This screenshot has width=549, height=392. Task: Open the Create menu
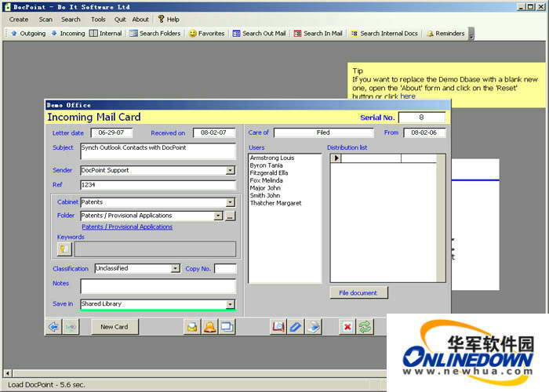[x=19, y=20]
